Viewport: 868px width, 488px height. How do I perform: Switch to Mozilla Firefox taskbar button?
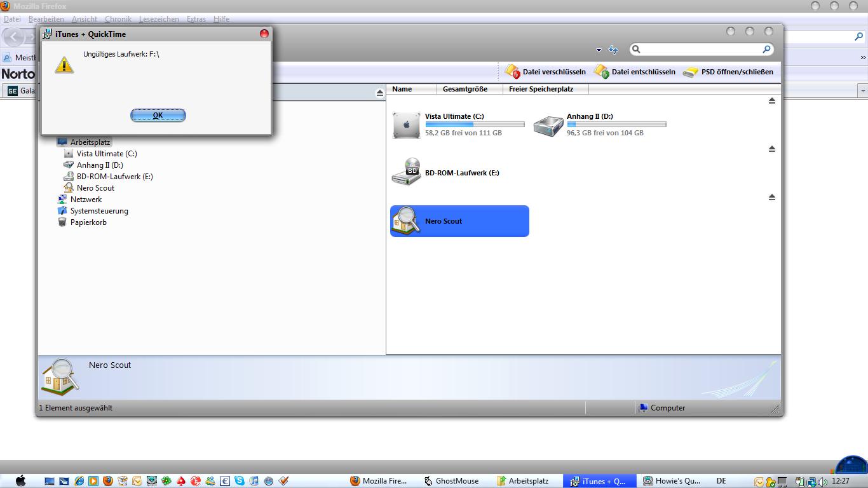(x=379, y=481)
